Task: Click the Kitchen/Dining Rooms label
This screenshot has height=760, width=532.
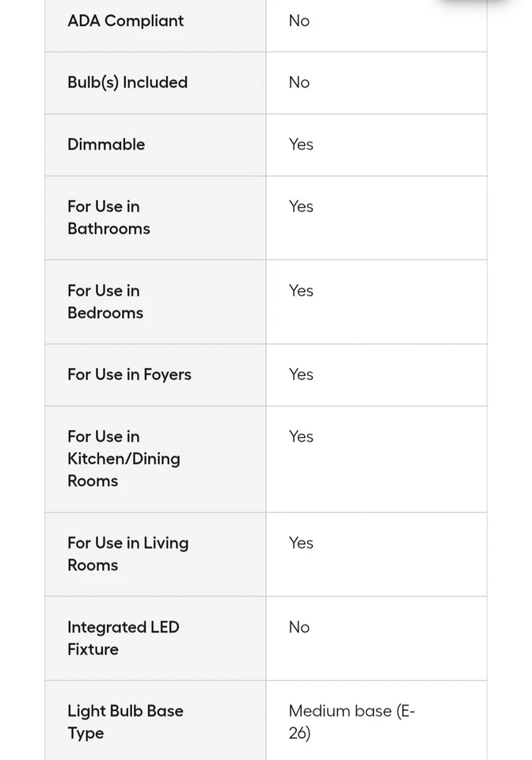Action: (123, 458)
